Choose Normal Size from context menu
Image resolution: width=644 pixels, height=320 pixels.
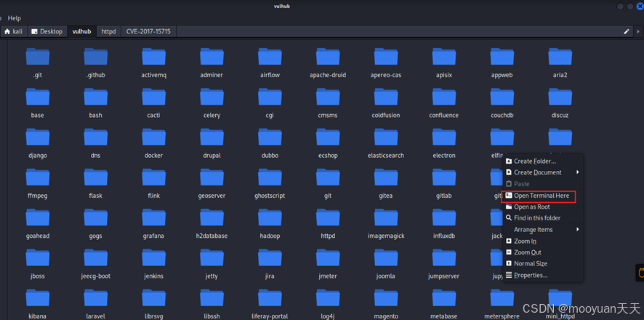(542, 264)
